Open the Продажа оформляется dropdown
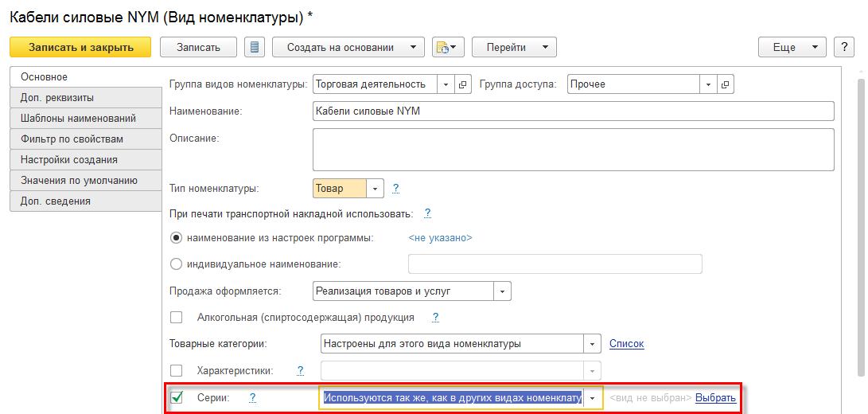 point(502,291)
